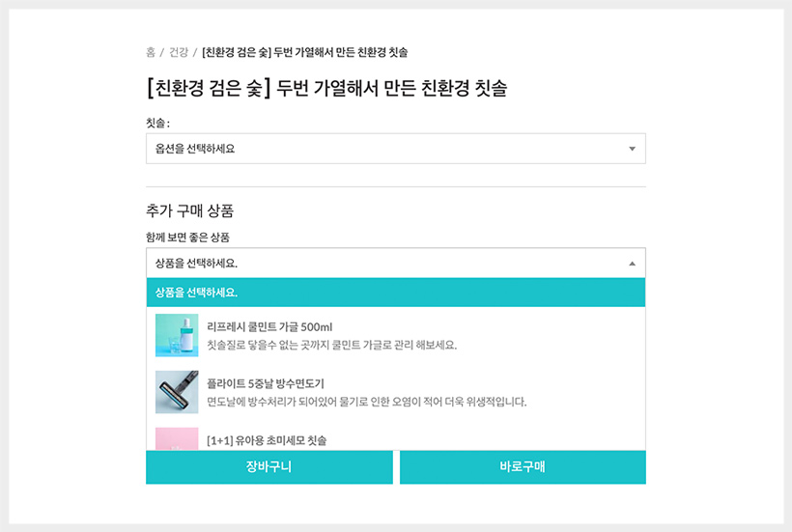792x532 pixels.
Task: Select the opened 상품을 선택하세요. combo box
Action: [395, 263]
